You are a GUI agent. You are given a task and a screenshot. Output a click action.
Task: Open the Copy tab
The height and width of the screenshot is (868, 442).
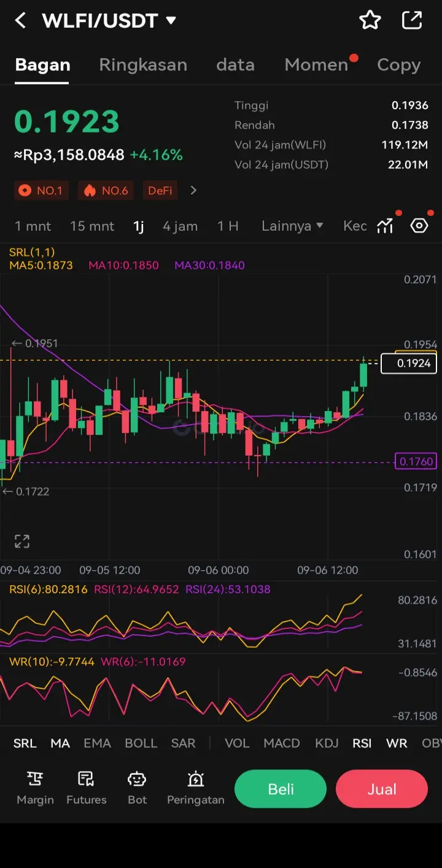pyautogui.click(x=398, y=65)
